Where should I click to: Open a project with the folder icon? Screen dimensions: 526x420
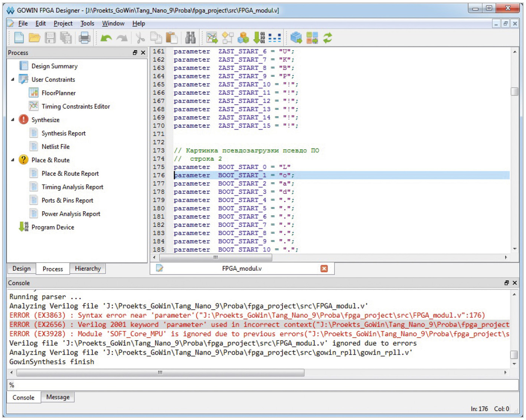pyautogui.click(x=35, y=38)
